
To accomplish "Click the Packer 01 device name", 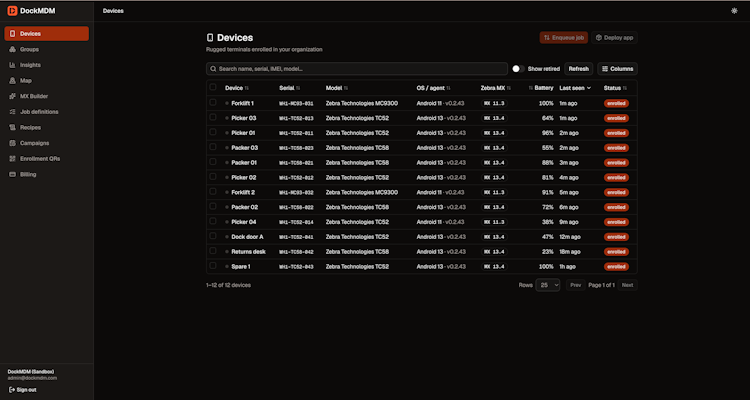I will 244,163.
